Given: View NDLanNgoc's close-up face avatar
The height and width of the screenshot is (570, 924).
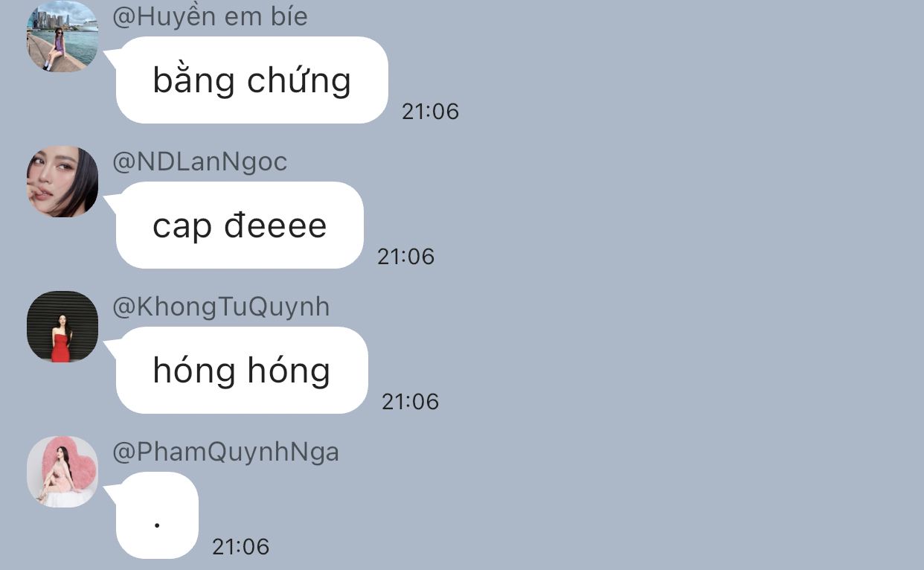Looking at the screenshot, I should (x=62, y=182).
